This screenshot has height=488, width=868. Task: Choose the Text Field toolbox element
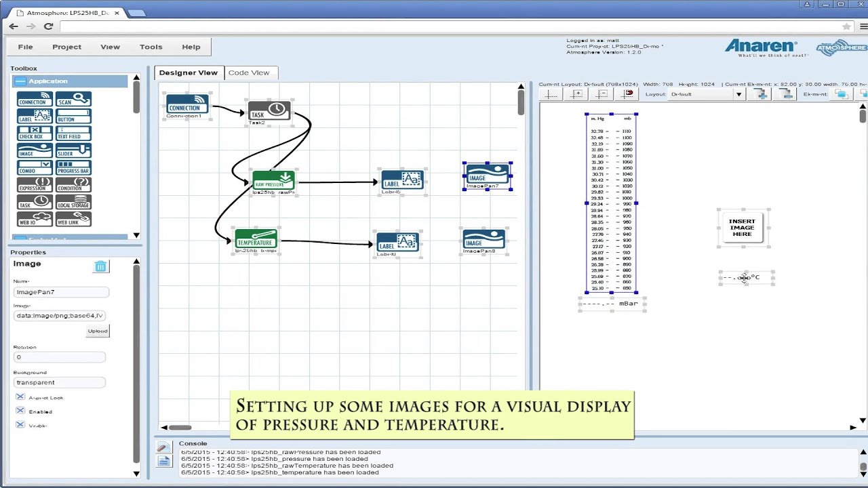click(x=73, y=134)
